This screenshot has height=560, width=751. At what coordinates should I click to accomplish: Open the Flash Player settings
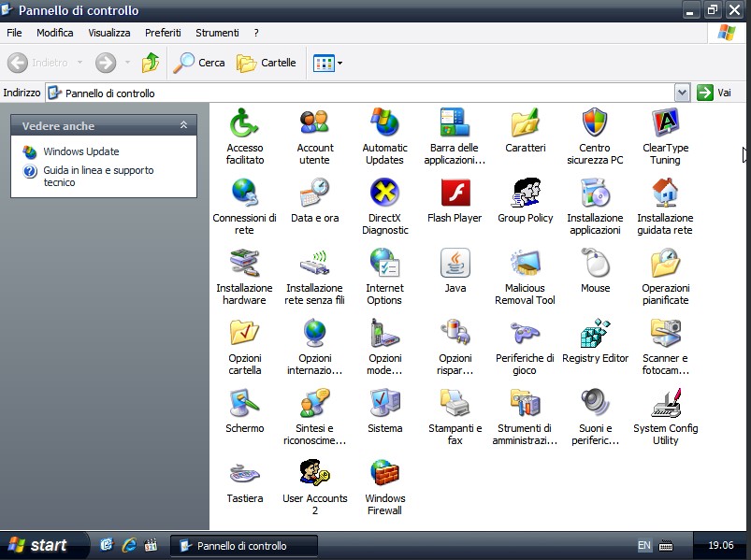pos(455,200)
